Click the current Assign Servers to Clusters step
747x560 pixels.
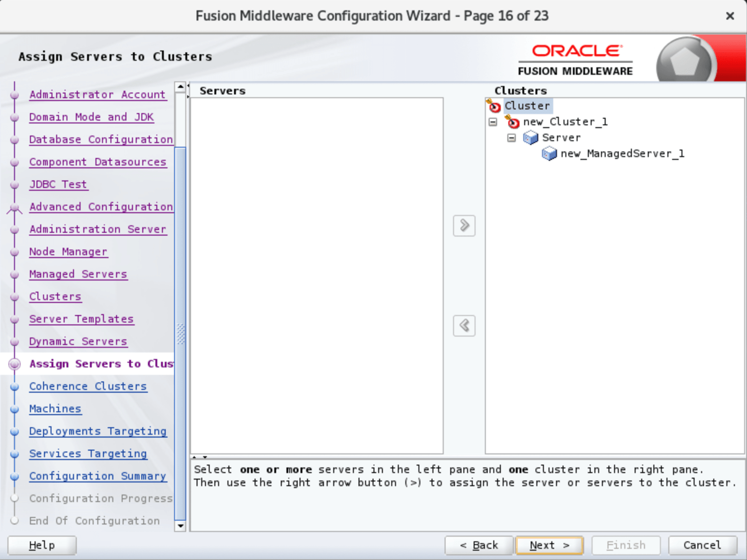pos(101,364)
